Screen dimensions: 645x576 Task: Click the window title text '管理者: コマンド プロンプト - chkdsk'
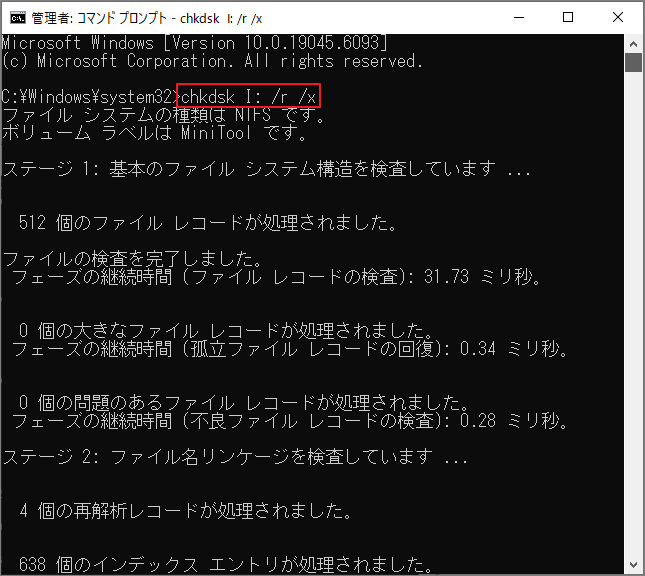(x=125, y=19)
